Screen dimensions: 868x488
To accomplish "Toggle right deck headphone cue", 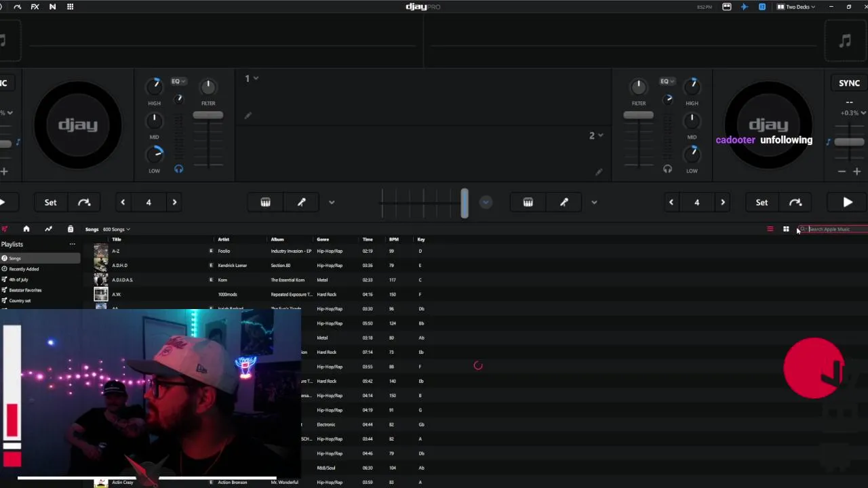I will [667, 169].
